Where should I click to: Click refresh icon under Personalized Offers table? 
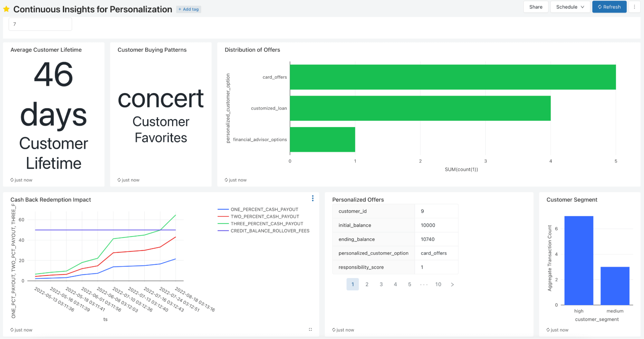(334, 330)
